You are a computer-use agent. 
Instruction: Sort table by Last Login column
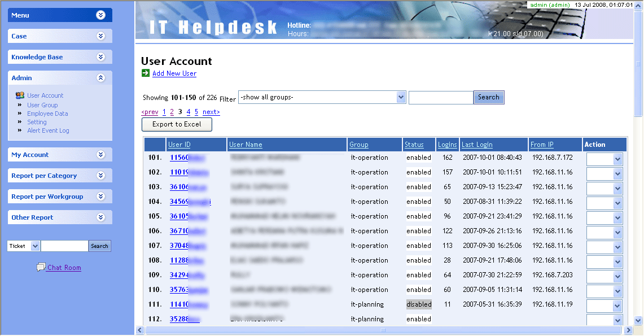point(477,145)
